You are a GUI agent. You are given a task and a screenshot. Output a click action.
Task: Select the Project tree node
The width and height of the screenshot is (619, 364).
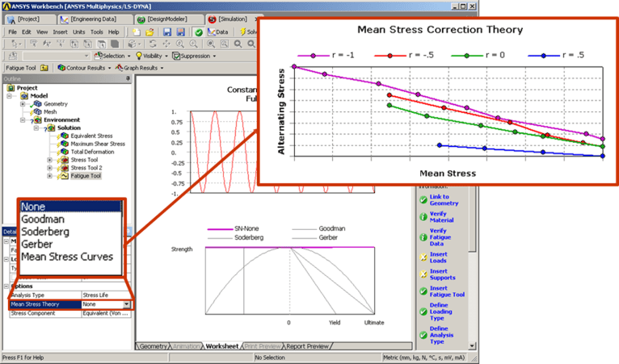(x=27, y=88)
